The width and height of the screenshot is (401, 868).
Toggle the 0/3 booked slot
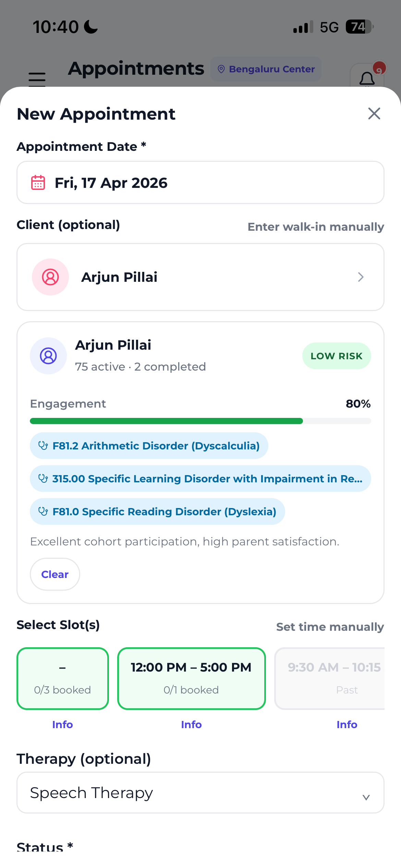[62, 678]
